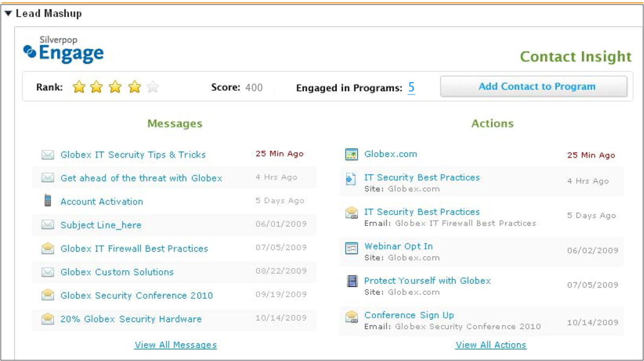Click the Score value 400
Screen dimensions: 644x361
(x=254, y=88)
